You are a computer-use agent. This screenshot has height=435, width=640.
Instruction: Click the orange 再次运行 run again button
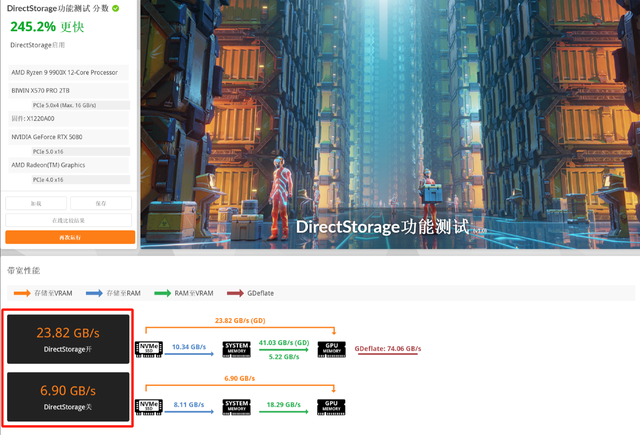(x=70, y=237)
